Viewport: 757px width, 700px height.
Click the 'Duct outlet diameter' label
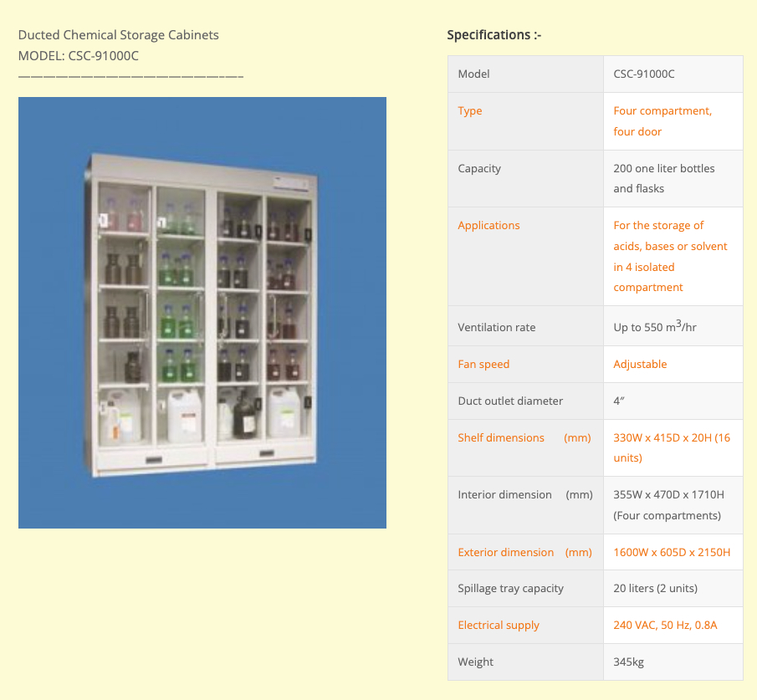[509, 401]
